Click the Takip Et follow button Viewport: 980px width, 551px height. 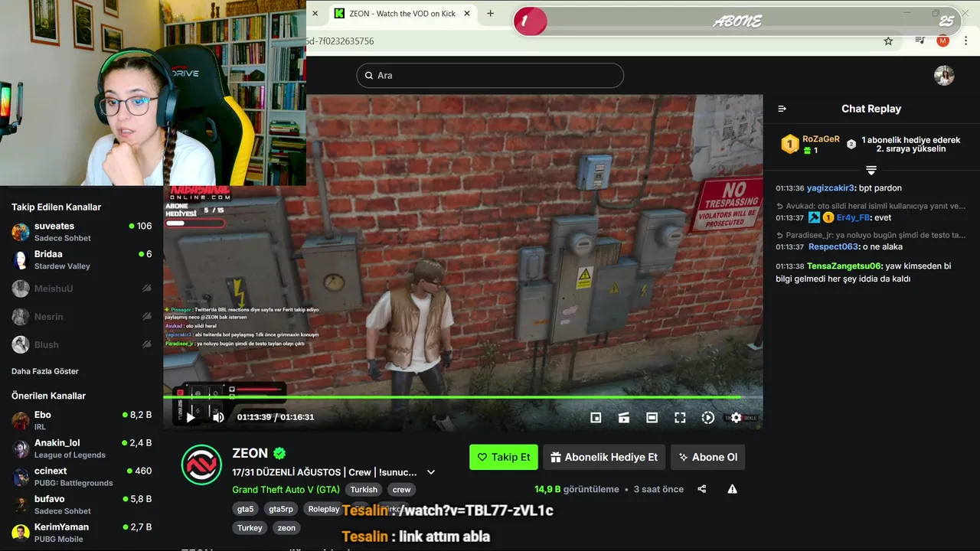pos(504,457)
